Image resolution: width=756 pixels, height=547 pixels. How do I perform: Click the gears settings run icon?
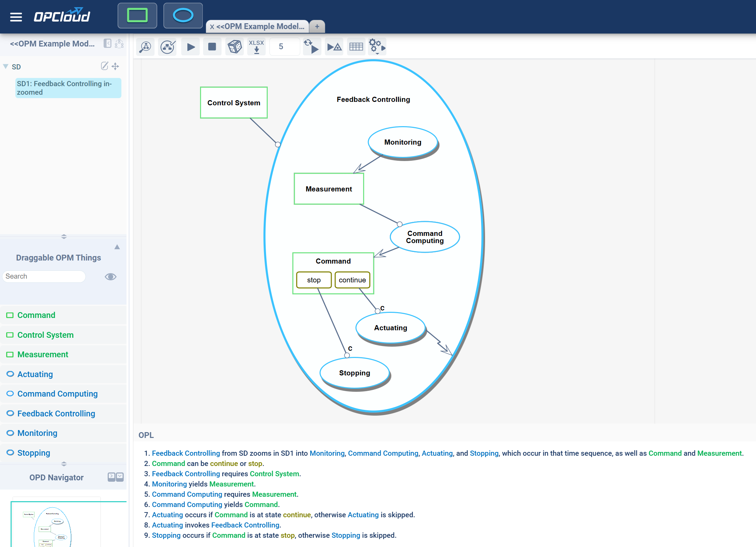click(x=377, y=47)
